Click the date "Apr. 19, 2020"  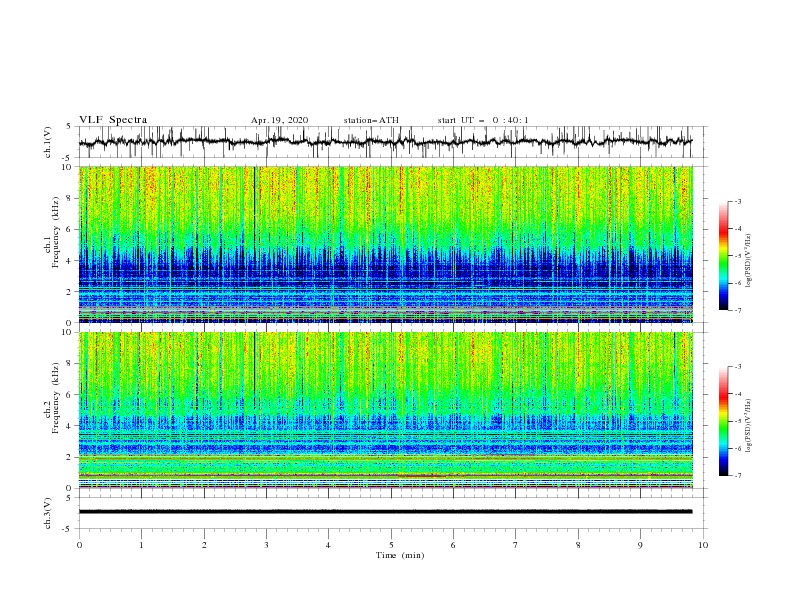(279, 120)
